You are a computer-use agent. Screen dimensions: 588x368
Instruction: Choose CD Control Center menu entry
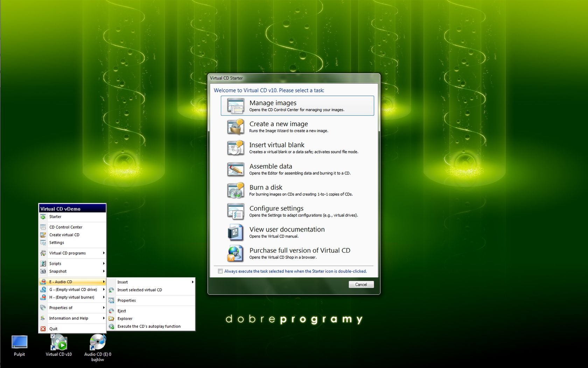tap(72, 227)
